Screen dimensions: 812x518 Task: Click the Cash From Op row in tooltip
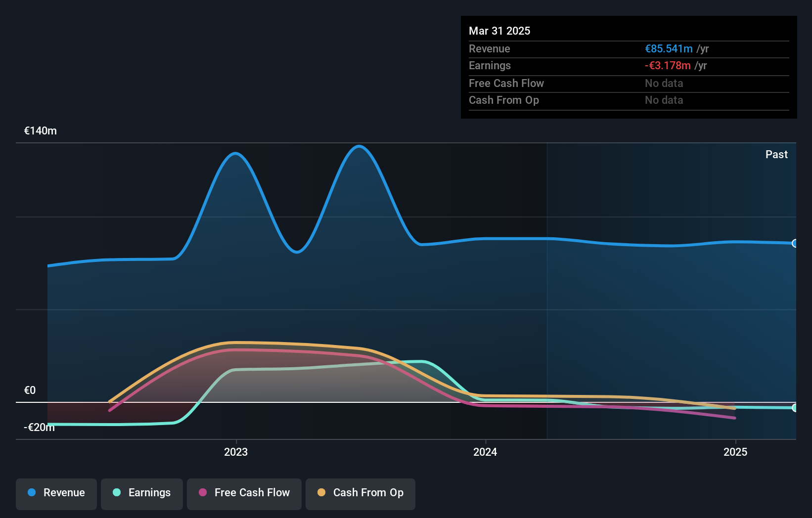629,100
